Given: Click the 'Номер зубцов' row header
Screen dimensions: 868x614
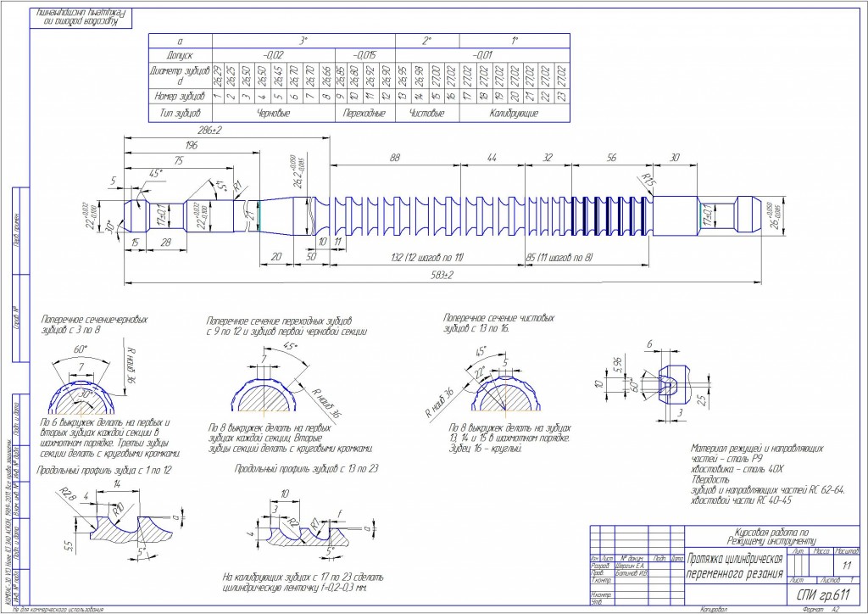Looking at the screenshot, I should (x=181, y=96).
